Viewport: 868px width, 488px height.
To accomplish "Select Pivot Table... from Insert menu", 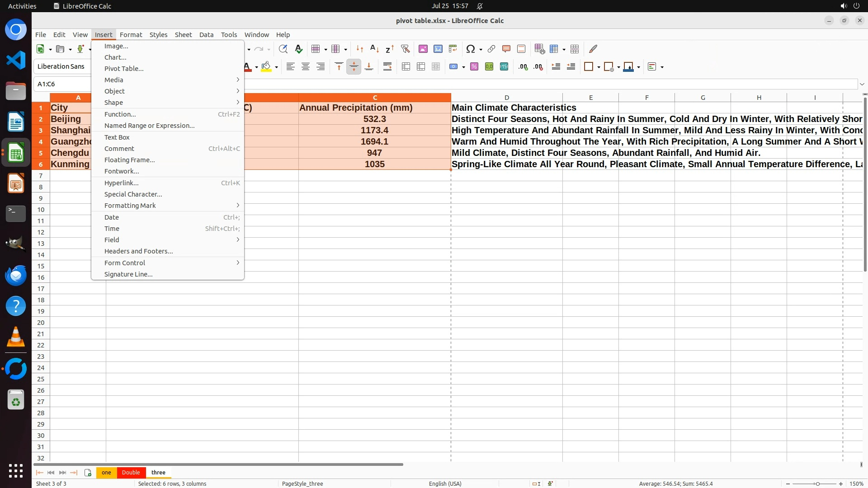I will (124, 69).
